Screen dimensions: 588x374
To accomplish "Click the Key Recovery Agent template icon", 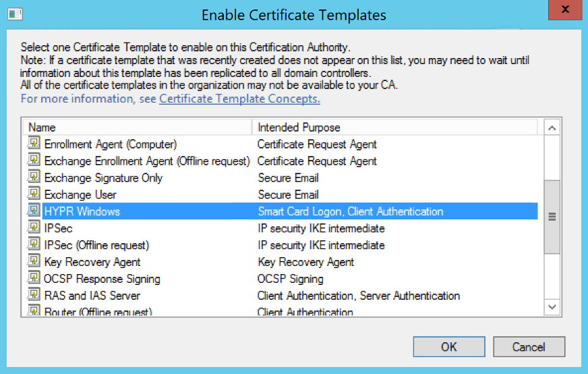I will [34, 261].
